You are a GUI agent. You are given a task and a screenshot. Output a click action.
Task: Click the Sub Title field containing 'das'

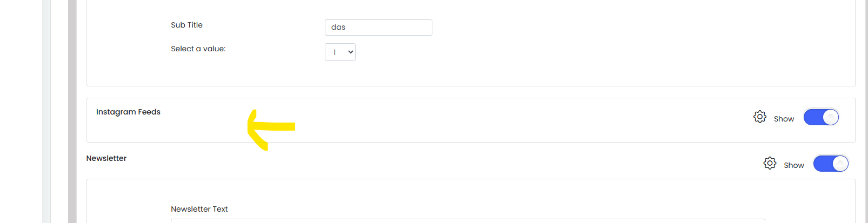[x=378, y=28]
